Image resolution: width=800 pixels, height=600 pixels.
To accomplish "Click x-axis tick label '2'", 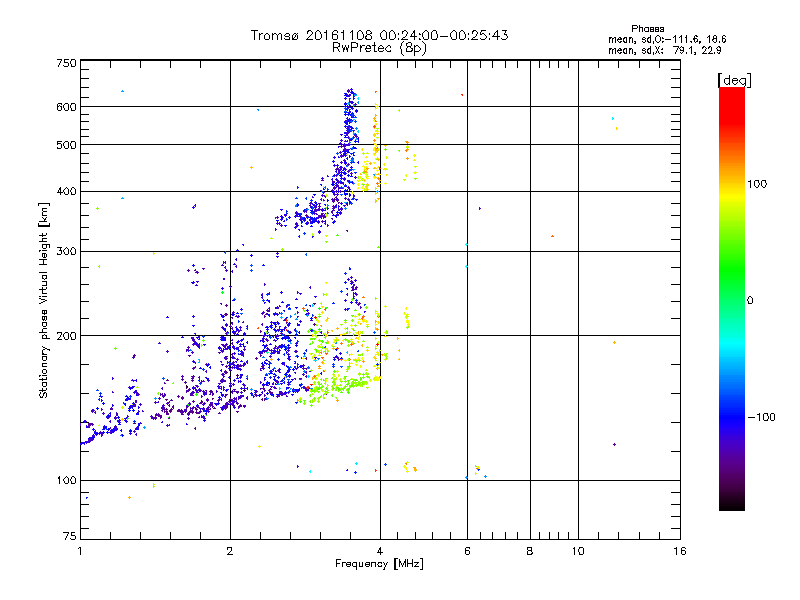I will click(230, 551).
